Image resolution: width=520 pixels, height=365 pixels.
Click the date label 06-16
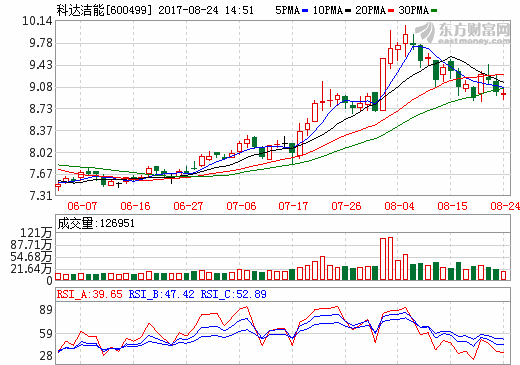coord(135,206)
